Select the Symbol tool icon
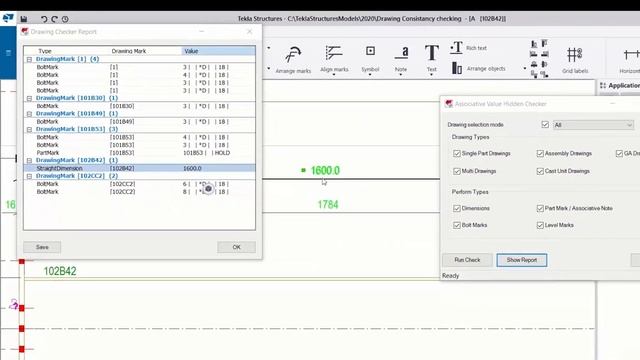 tap(370, 51)
